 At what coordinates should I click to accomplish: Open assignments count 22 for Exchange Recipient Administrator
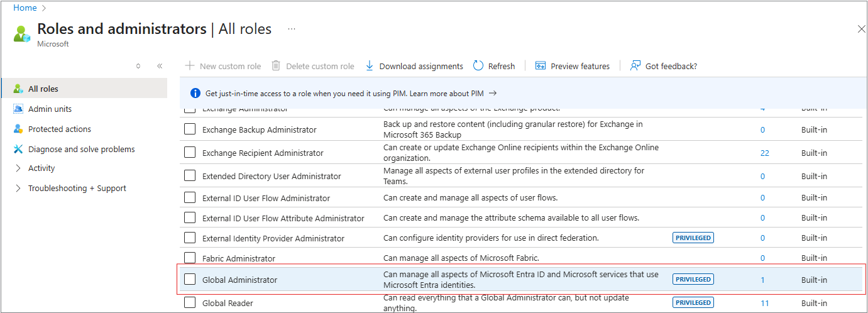tap(764, 153)
